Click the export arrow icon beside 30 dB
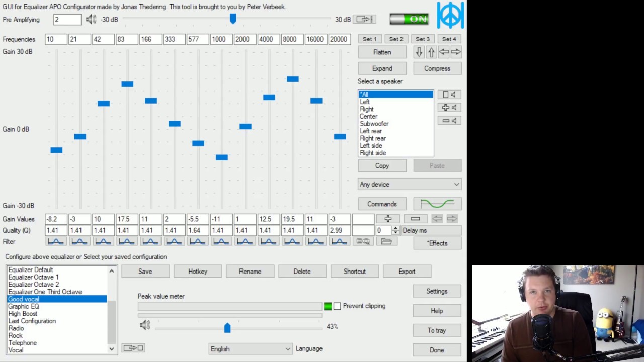644x362 pixels. (x=365, y=19)
